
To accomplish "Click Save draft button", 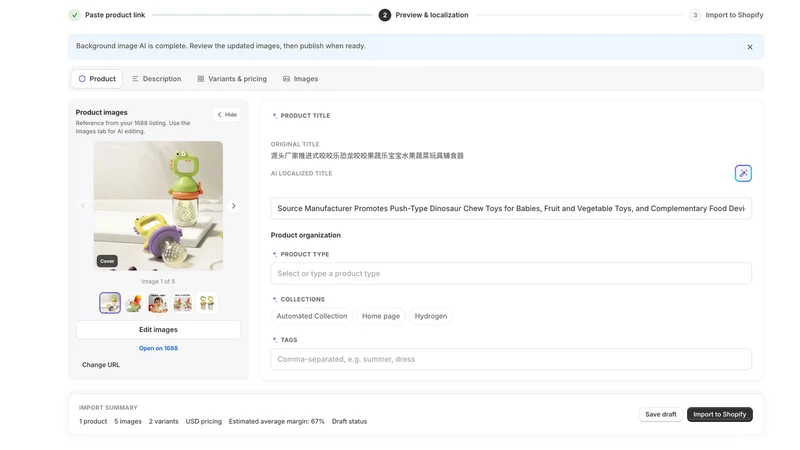I will click(x=661, y=414).
